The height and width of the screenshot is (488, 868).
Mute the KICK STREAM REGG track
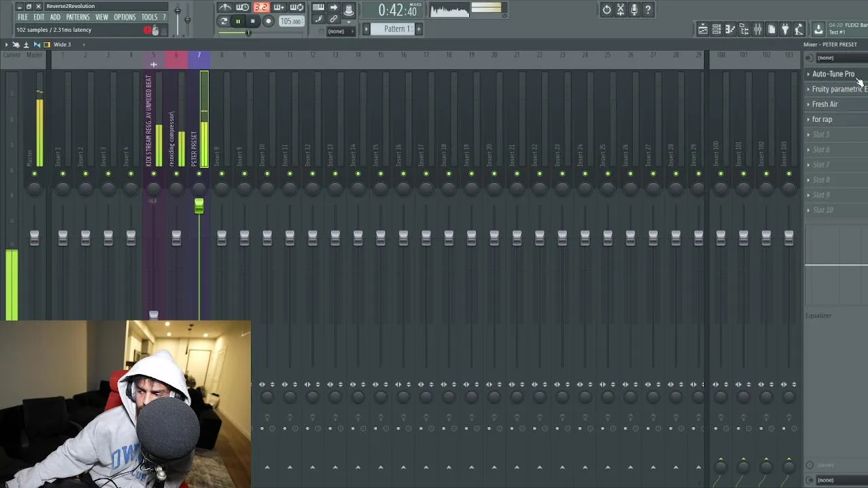[154, 174]
